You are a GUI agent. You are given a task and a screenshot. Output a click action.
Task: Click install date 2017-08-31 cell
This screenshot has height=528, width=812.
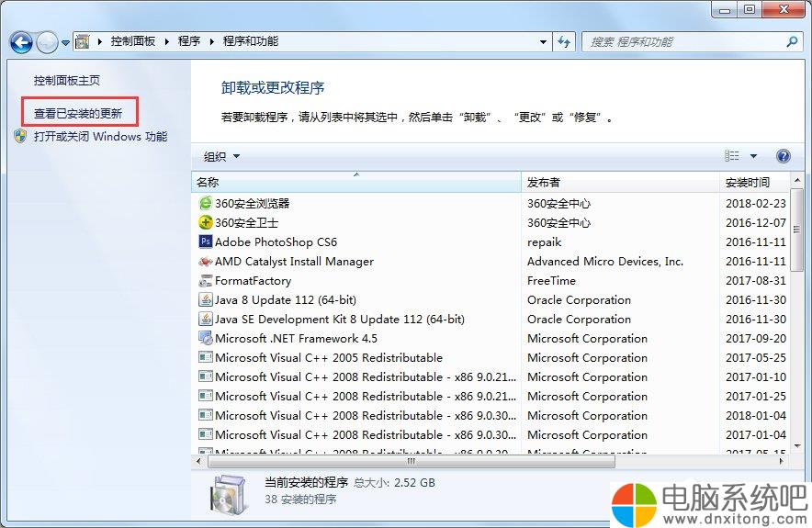point(756,281)
